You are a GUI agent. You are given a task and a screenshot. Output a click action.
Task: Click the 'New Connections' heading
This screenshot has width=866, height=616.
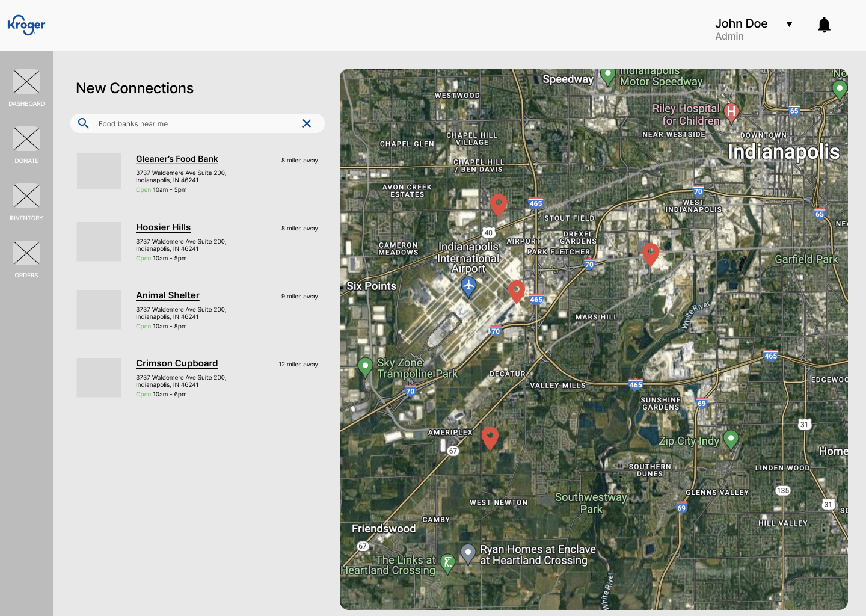[135, 88]
